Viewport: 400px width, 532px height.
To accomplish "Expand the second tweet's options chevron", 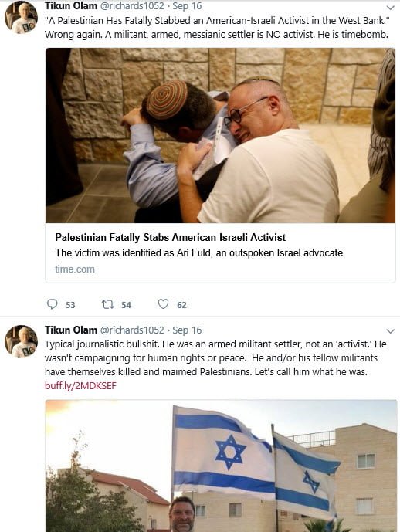I will tap(391, 331).
